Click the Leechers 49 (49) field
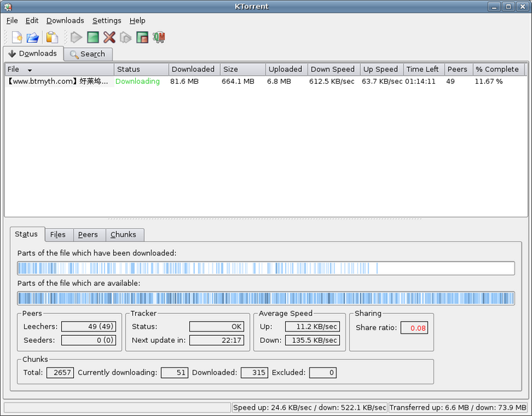Screen dimensions: 532x416 [89, 327]
